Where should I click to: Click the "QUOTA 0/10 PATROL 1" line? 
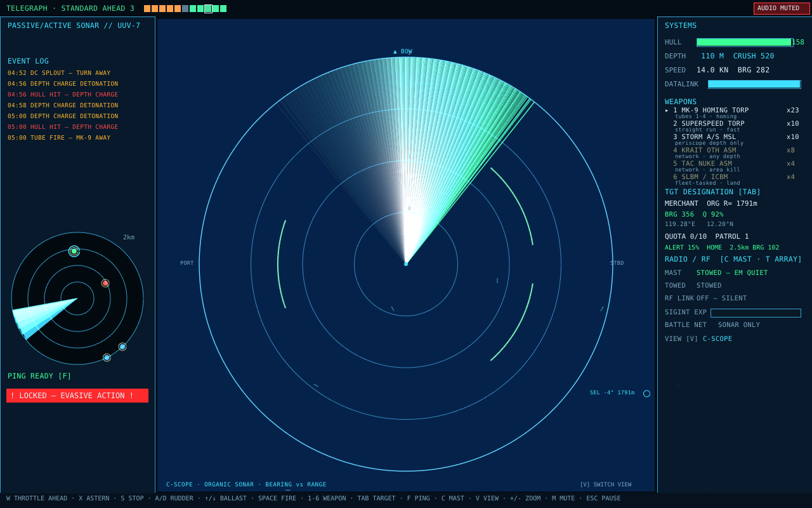pyautogui.click(x=707, y=237)
